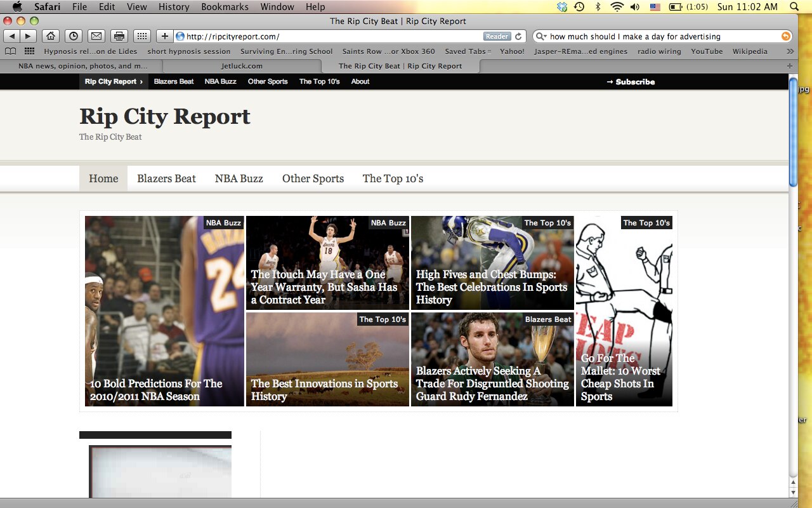812x508 pixels.
Task: Open Top Sites grid icon in toolbar
Action: point(141,36)
